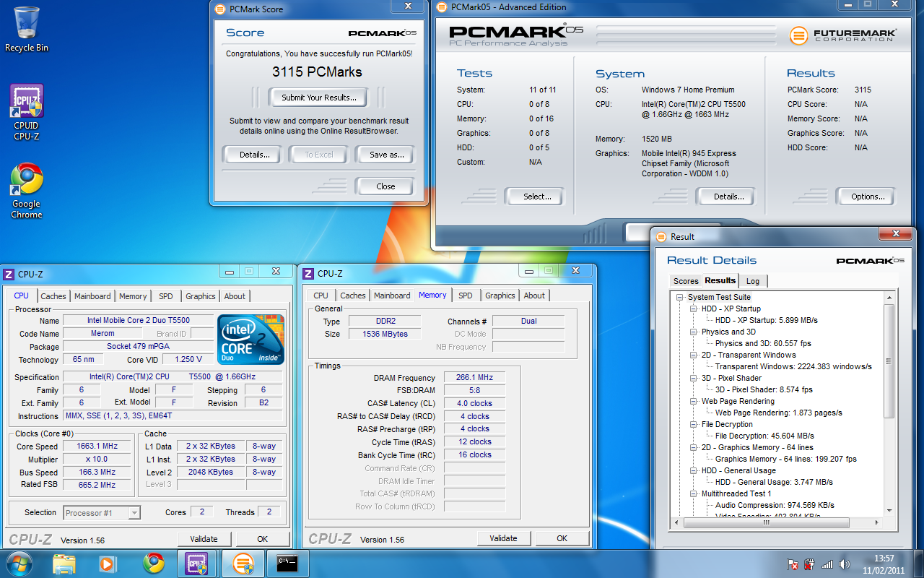Click the Result window title bar icon
Viewport: 924px width, 578px height.
661,236
